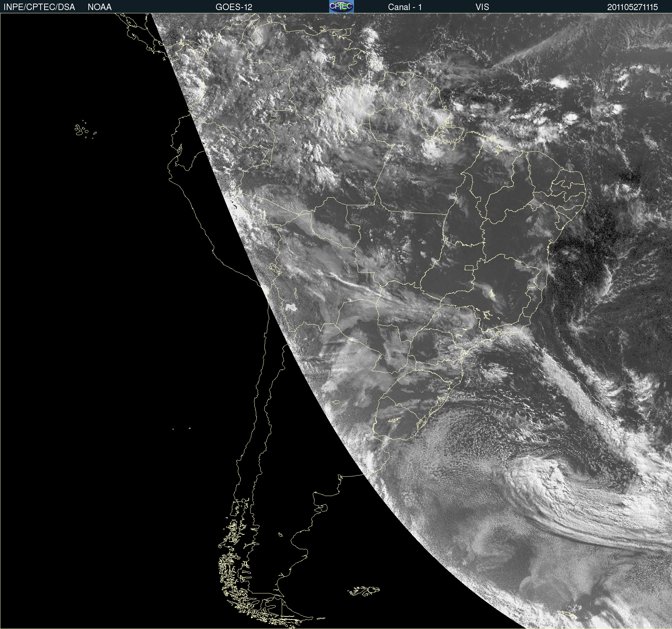Click the Canal - 1 label

point(405,7)
